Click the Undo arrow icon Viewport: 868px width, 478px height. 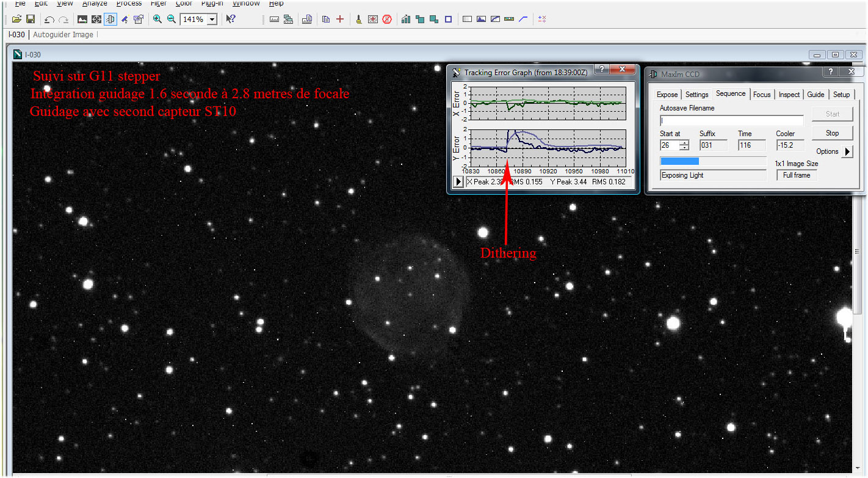pos(49,20)
